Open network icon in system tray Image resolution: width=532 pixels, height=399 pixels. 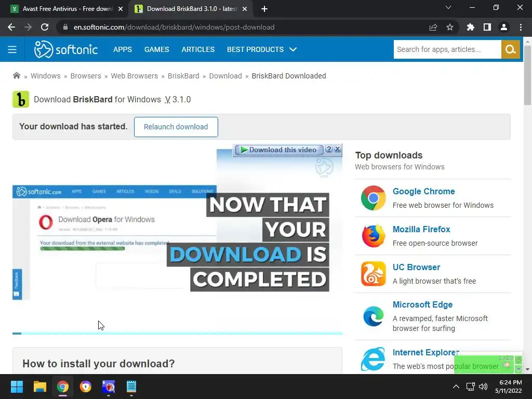pos(470,387)
